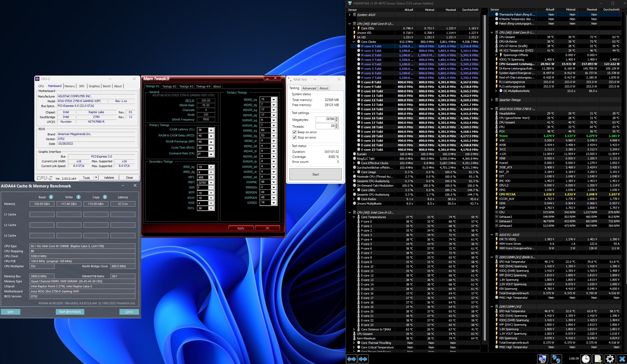Click the AIDA64 Read info icon
Viewport: 627px width, 364px height.
pos(51,197)
